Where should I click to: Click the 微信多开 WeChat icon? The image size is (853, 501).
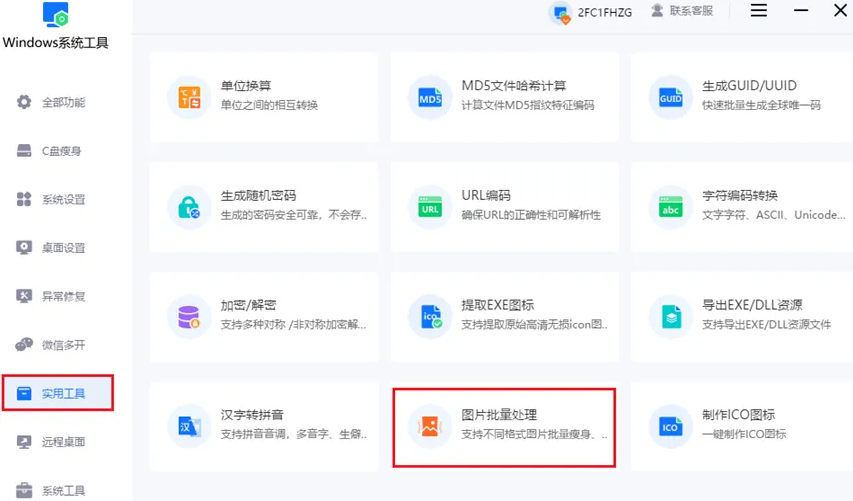(x=24, y=344)
